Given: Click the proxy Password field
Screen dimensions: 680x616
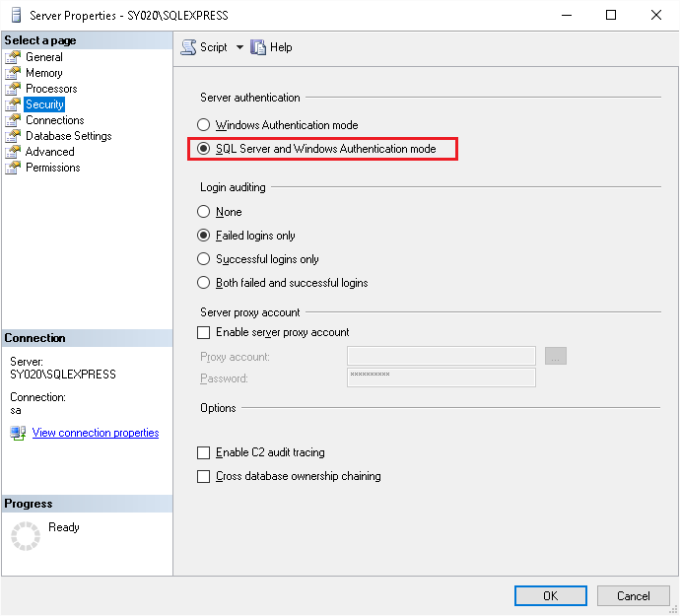Looking at the screenshot, I should tap(442, 377).
